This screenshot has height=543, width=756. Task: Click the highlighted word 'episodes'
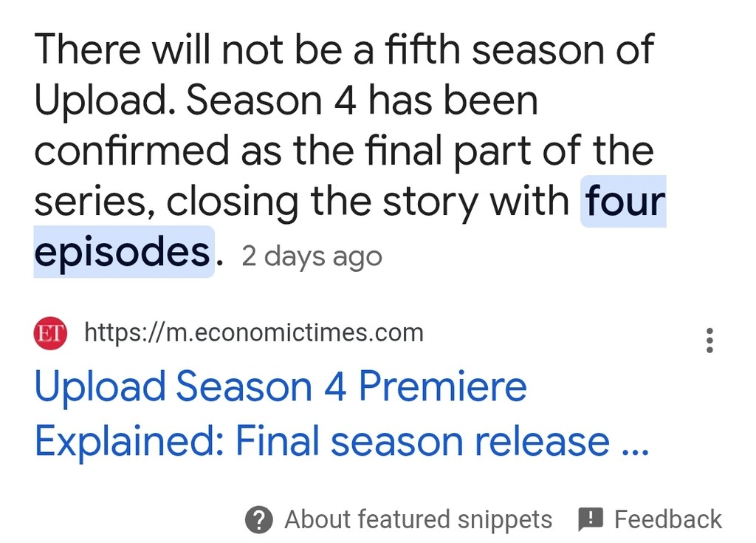pos(123,252)
